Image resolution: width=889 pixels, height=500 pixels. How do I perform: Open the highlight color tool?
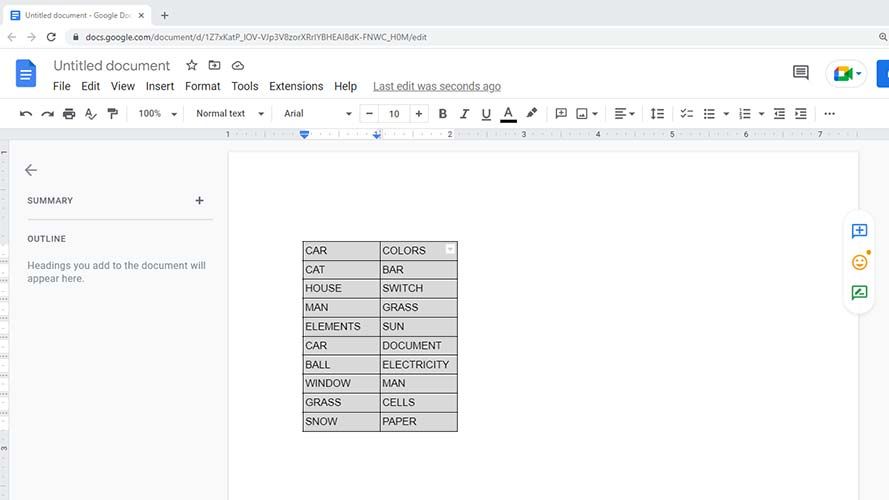click(531, 113)
